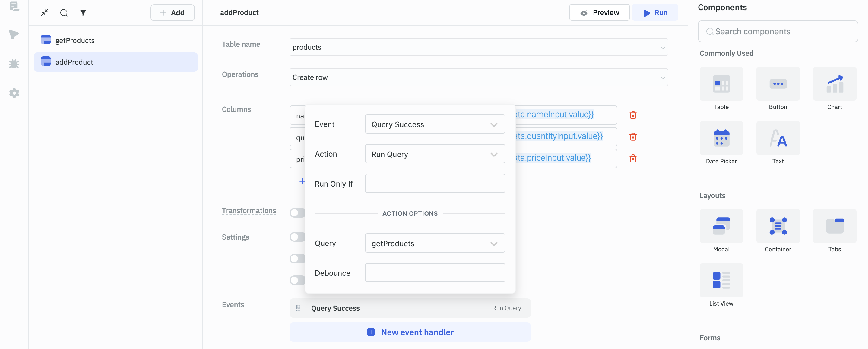Image resolution: width=868 pixels, height=349 pixels.
Task: Expand the Event dropdown showing Query Success
Action: 435,124
